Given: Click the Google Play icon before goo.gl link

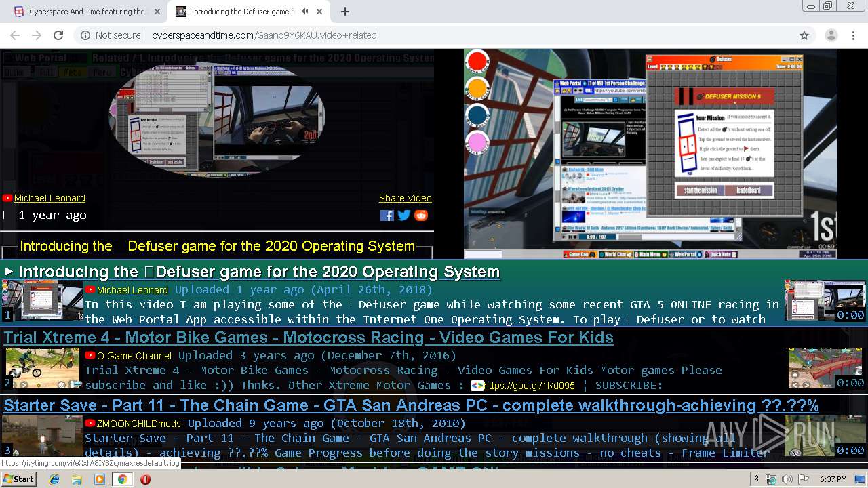Looking at the screenshot, I should tap(477, 386).
